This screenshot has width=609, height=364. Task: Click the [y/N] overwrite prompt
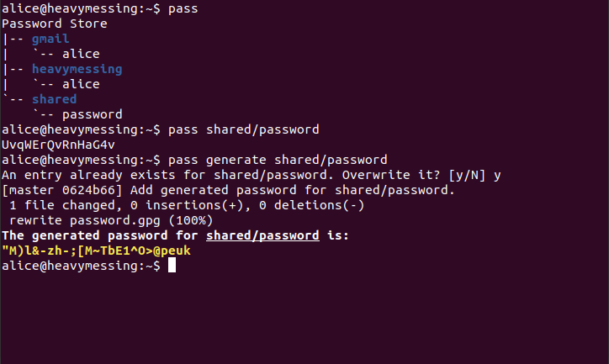tap(467, 175)
